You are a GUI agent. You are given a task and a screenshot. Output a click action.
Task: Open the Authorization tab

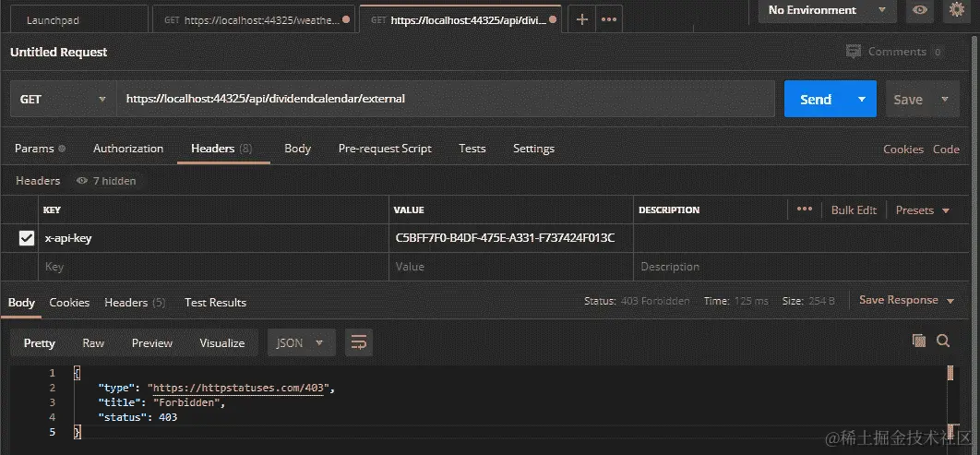tap(128, 149)
